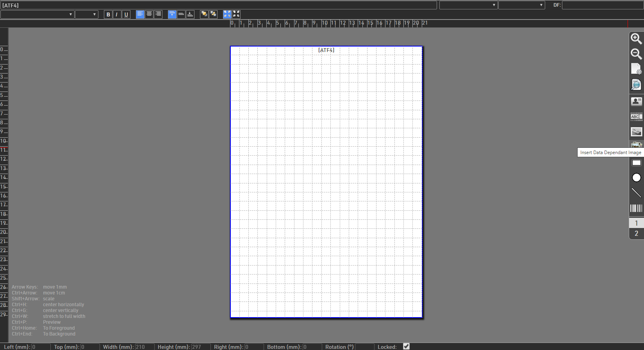Screen dimensions: 644x350
Task: Toggle underline formatting
Action: 126,14
